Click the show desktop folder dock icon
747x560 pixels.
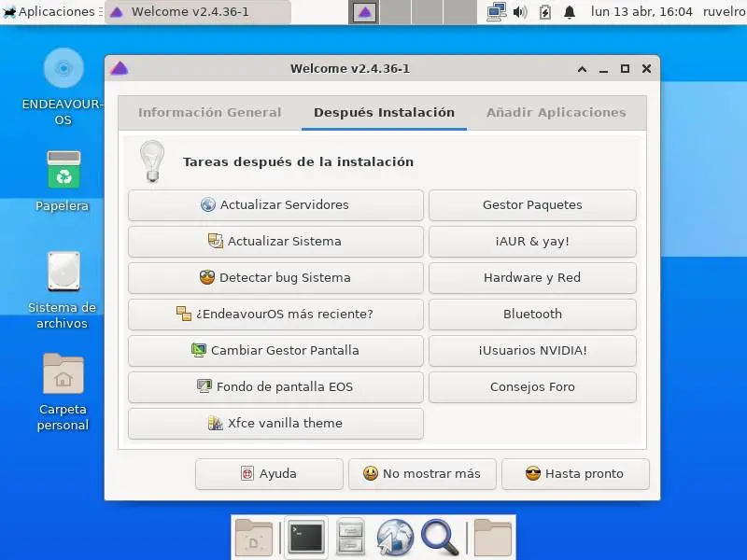pos(254,538)
